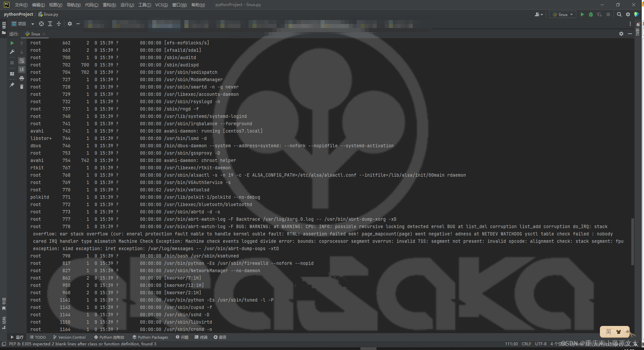Debug the linux configuration using the bug icon
The width and height of the screenshot is (644, 350).
coord(591,15)
